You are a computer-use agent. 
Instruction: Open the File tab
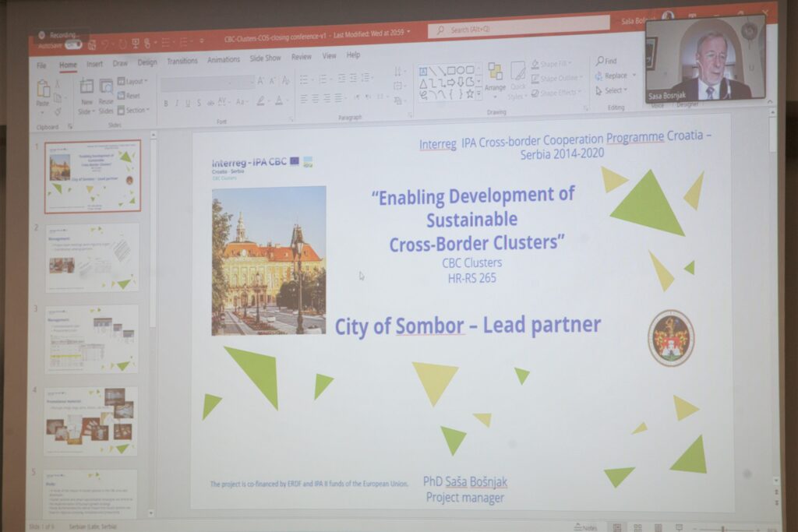click(42, 65)
